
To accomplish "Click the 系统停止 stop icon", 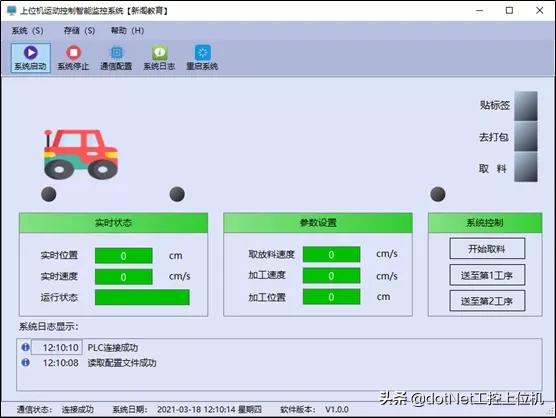I will [x=73, y=58].
